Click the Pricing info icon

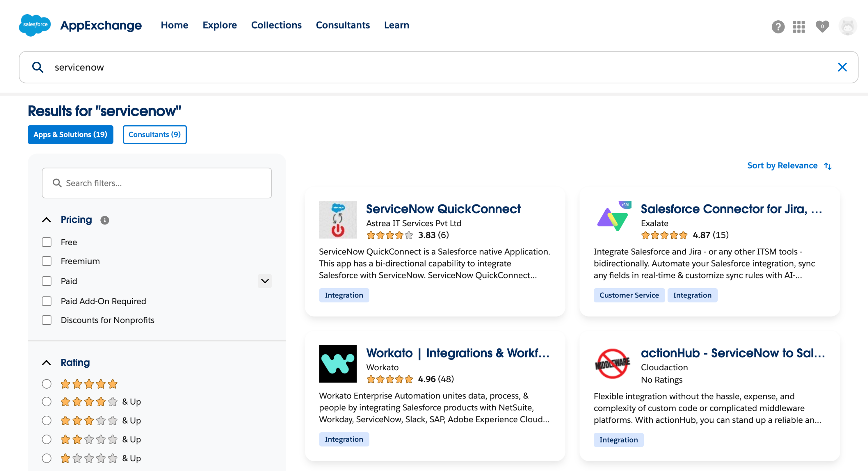click(x=105, y=220)
